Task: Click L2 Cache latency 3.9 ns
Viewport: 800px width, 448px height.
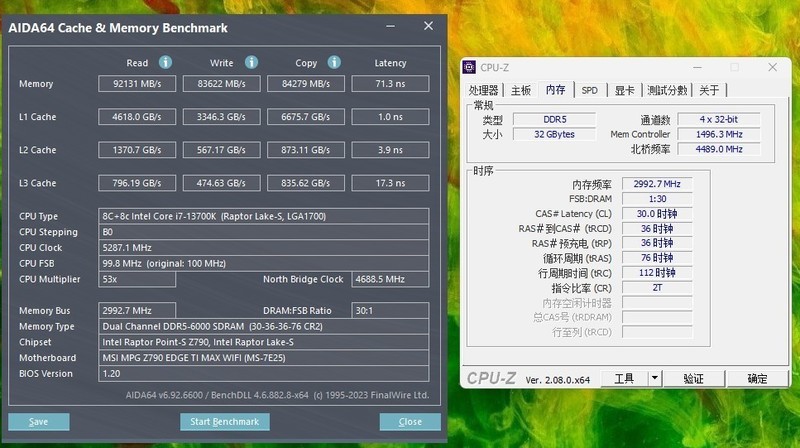Action: click(x=390, y=150)
